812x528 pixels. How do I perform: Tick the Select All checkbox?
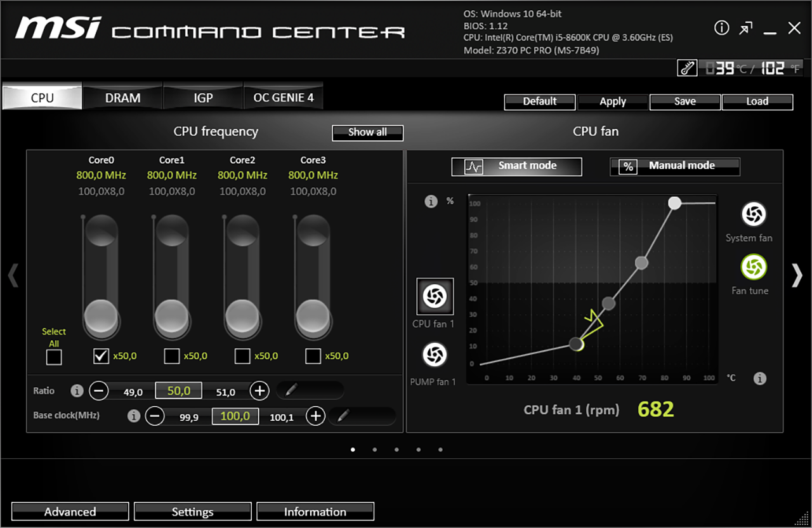(54, 357)
